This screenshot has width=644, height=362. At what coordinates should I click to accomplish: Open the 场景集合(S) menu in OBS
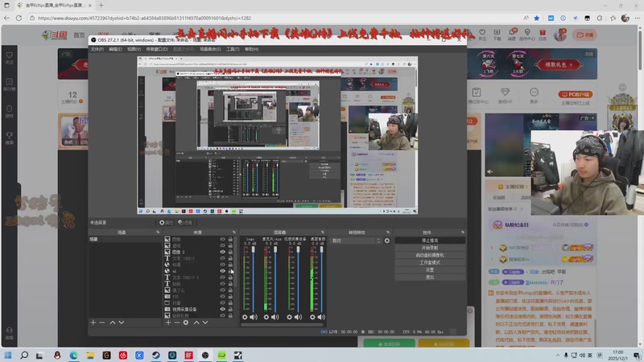[x=210, y=49]
